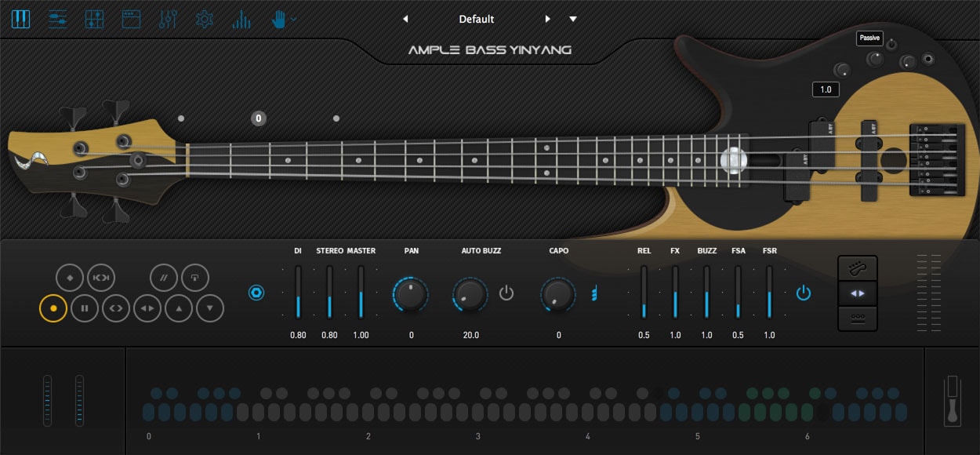Open the grid mixer panel icon

tap(94, 19)
